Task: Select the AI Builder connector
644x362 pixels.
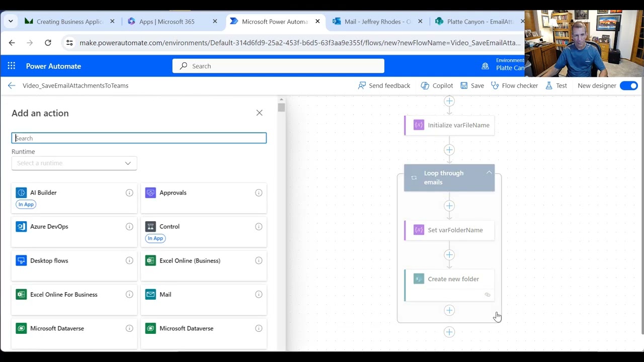Action: click(x=74, y=198)
